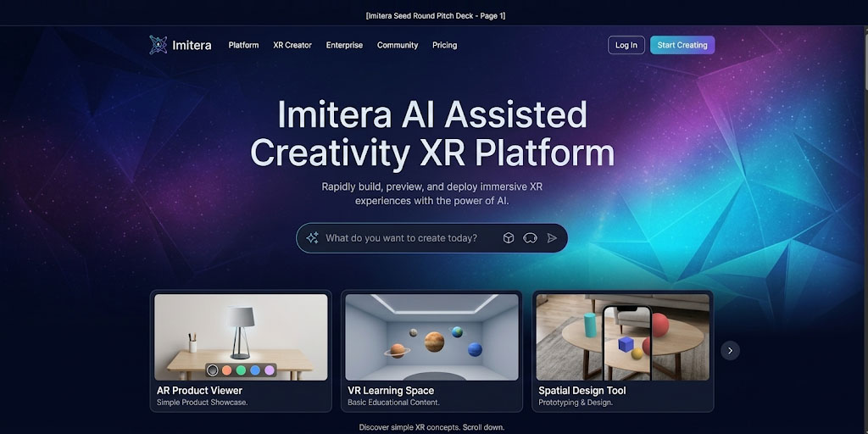The image size is (868, 434).
Task: Click the 'Spatial Design Tool' title
Action: click(x=582, y=391)
